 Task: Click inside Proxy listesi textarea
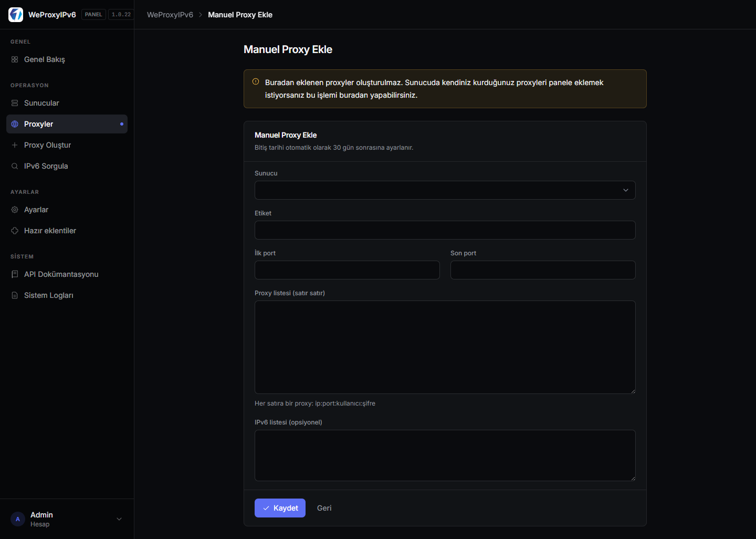coord(445,347)
